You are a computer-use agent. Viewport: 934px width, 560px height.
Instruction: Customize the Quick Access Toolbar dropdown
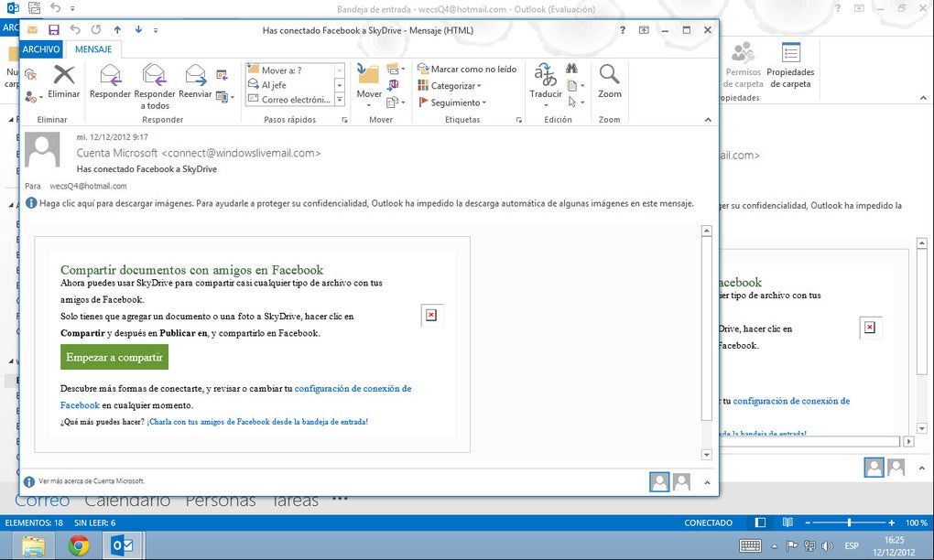click(x=156, y=30)
